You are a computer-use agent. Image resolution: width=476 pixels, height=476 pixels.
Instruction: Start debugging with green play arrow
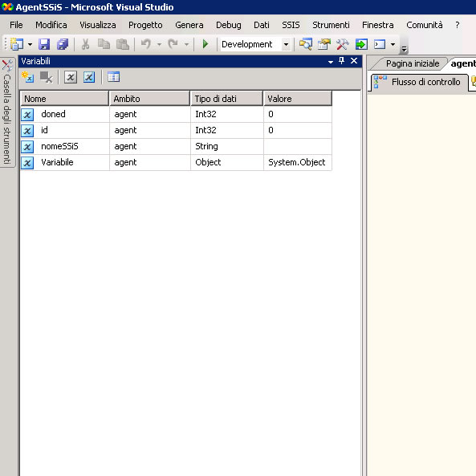(205, 44)
